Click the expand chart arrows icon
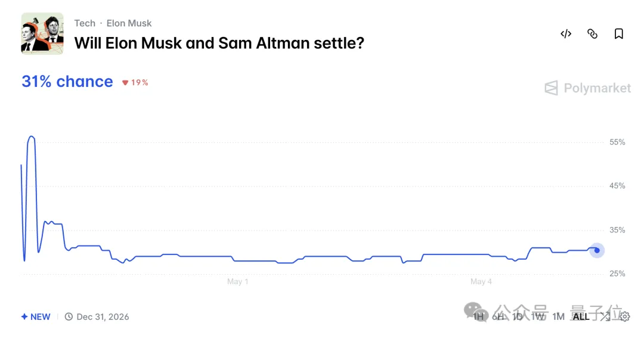 [605, 316]
